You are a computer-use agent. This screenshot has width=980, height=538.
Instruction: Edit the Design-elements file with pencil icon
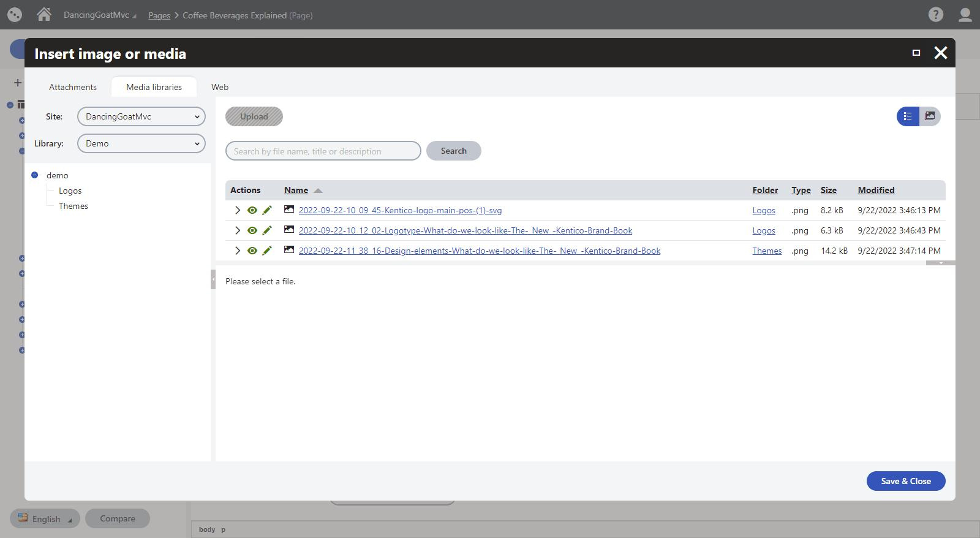(x=267, y=251)
